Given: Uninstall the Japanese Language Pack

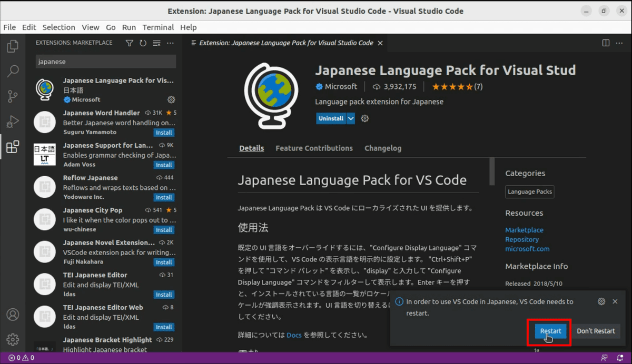Looking at the screenshot, I should [331, 118].
